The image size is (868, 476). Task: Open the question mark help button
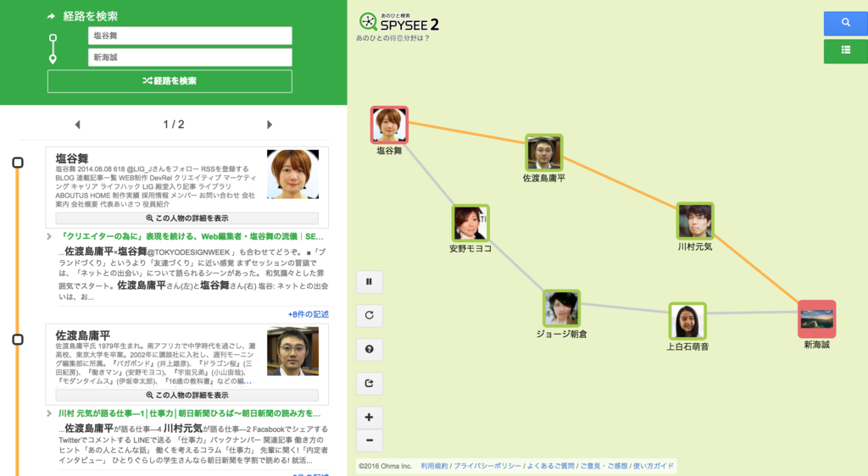pyautogui.click(x=370, y=350)
